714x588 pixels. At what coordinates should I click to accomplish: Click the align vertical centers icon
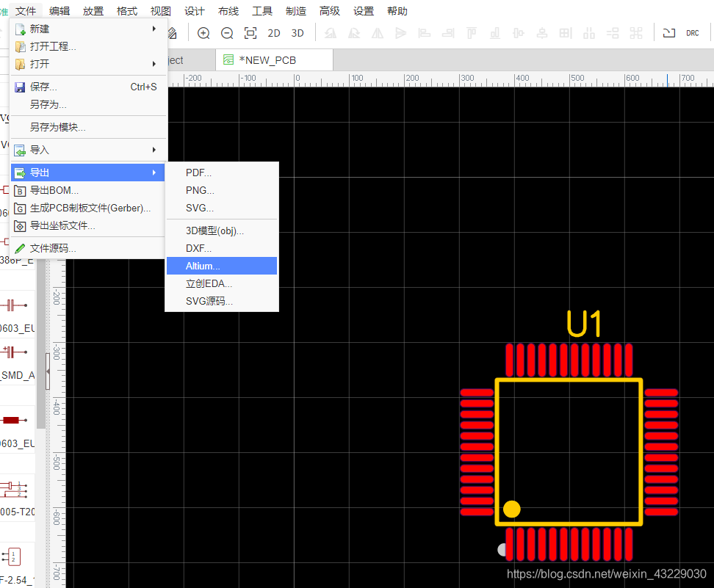542,33
